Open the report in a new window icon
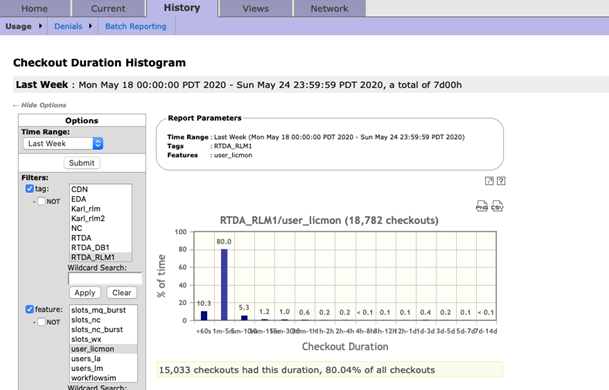The image size is (609, 390). 489,181
